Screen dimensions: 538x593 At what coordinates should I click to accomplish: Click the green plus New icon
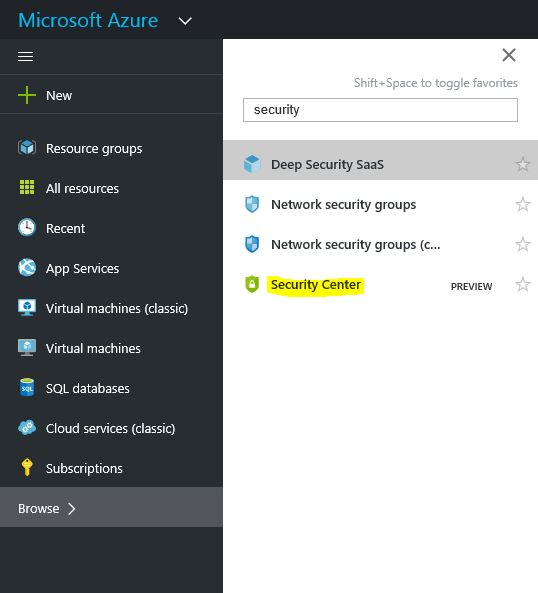[27, 95]
